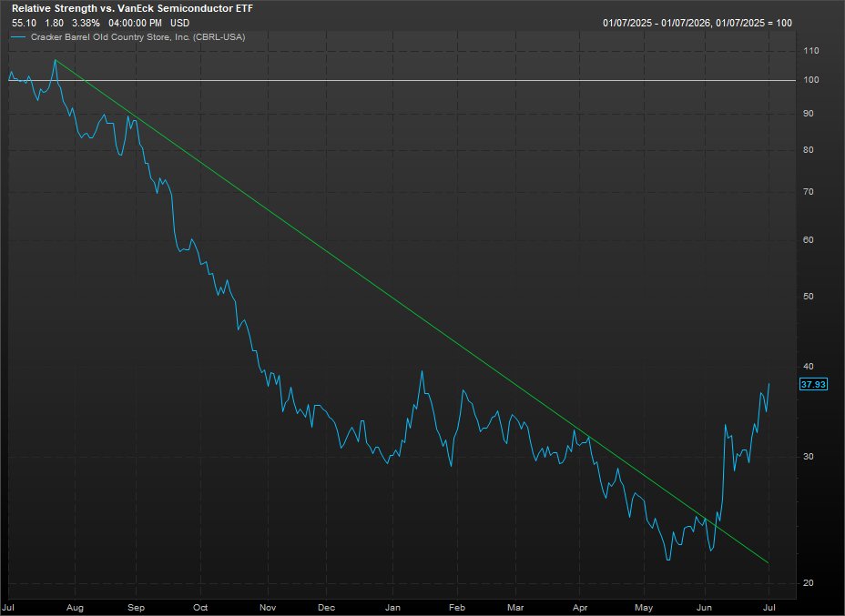Click the 90 label on the y-axis

coord(808,114)
